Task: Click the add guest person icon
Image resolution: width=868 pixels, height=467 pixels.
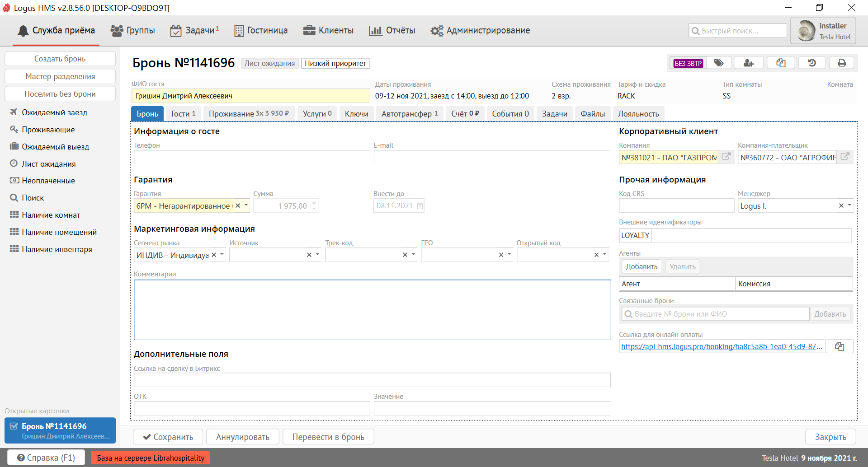Action: coord(749,63)
